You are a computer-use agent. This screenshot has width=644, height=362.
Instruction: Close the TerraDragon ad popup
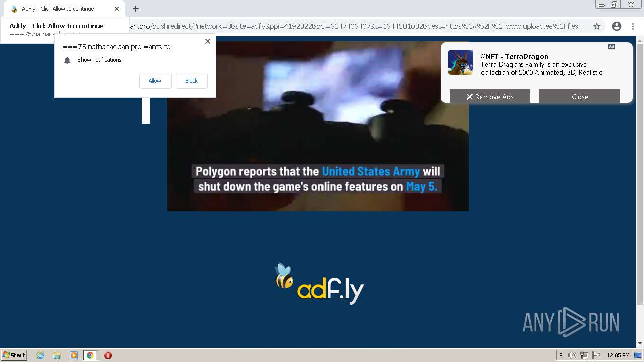[580, 96]
